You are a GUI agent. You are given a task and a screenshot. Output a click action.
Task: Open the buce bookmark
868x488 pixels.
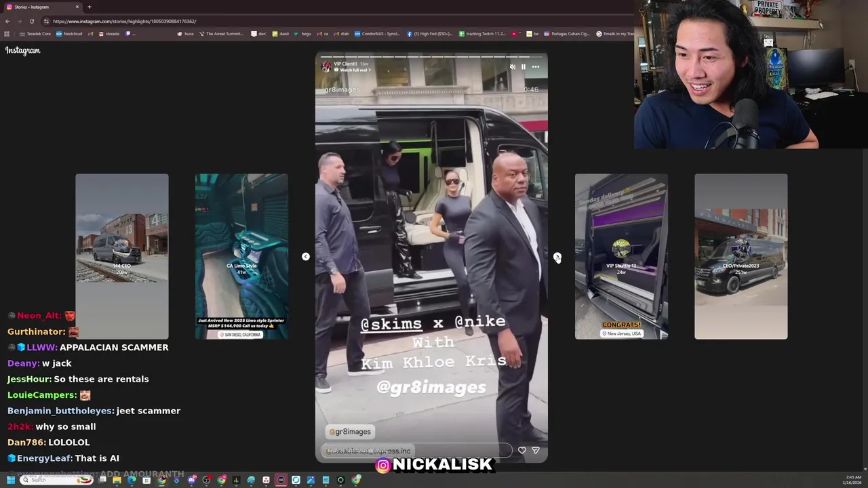tap(185, 34)
